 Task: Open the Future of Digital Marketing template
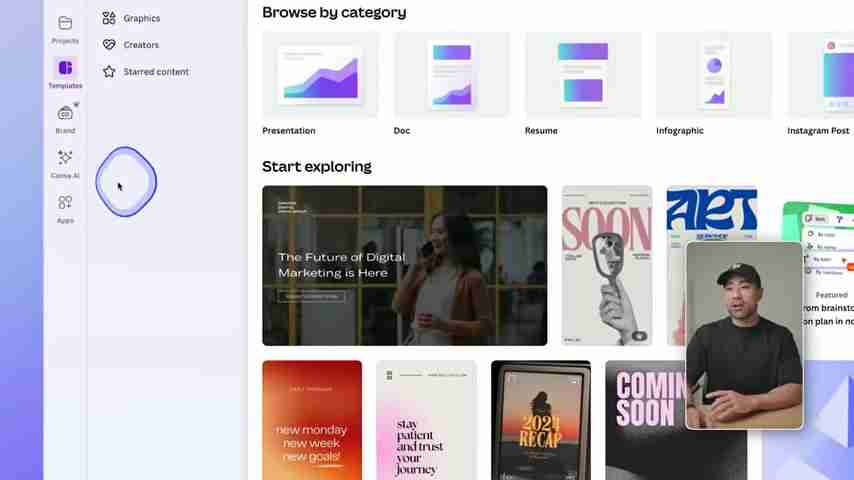(405, 265)
